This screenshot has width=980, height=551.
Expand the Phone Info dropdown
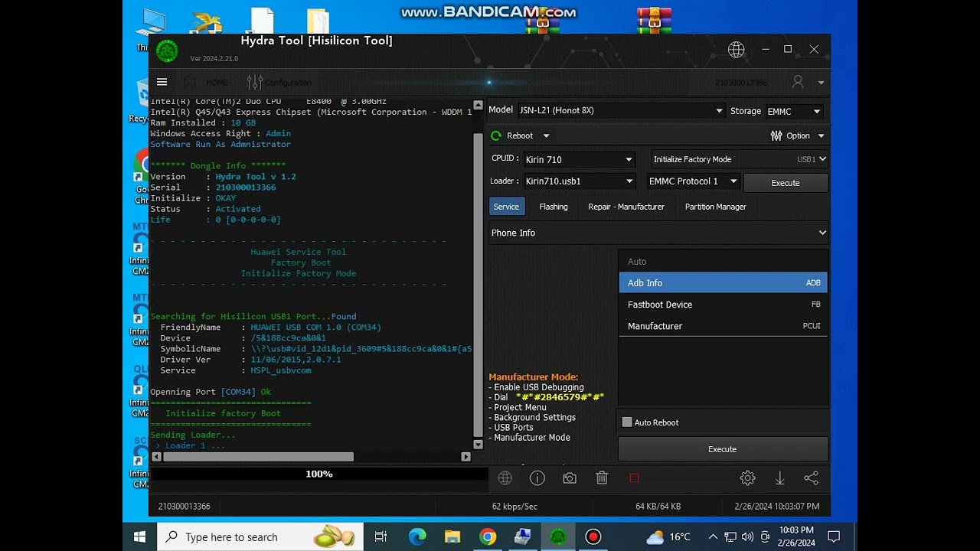658,233
